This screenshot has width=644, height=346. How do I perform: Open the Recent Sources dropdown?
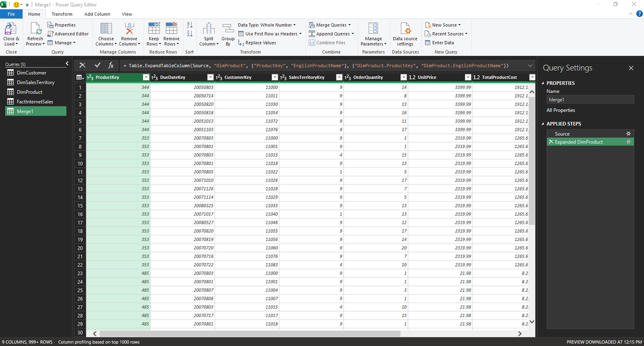(x=446, y=34)
